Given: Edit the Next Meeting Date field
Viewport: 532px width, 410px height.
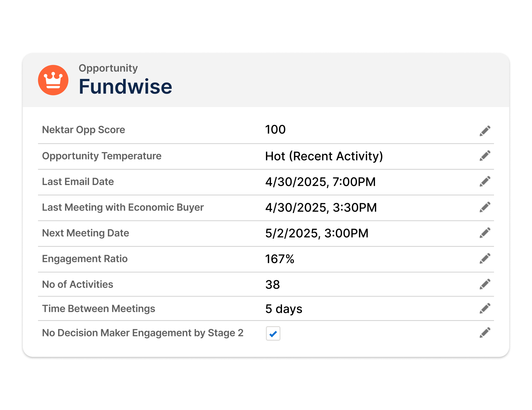Looking at the screenshot, I should coord(485,233).
